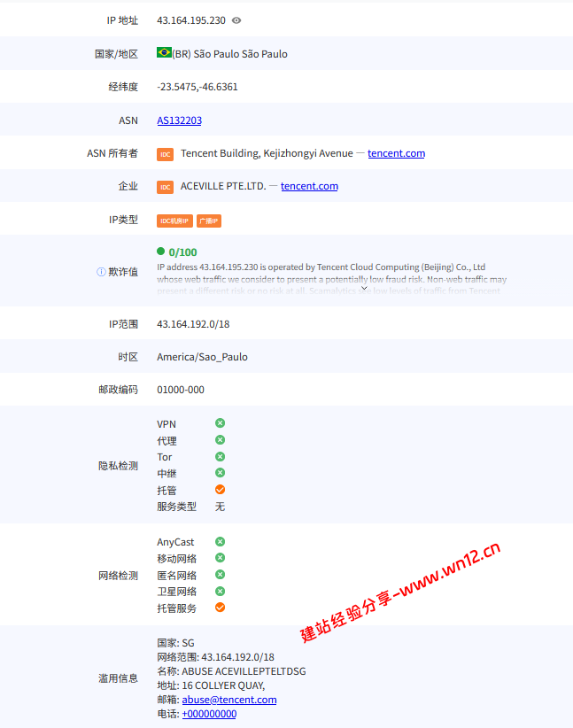This screenshot has width=573, height=728.
Task: Click the postal code 01000-000
Action: point(181,390)
